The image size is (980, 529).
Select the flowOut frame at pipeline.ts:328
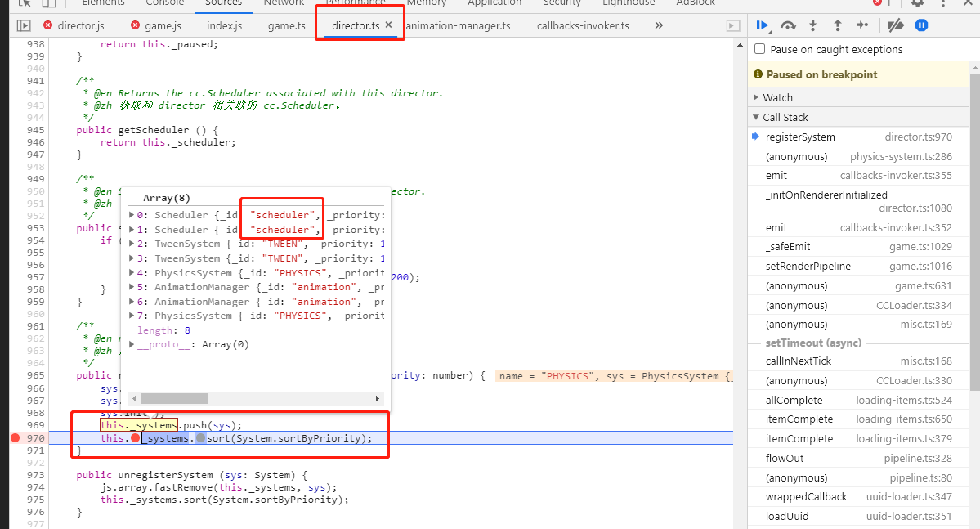pyautogui.click(x=859, y=459)
